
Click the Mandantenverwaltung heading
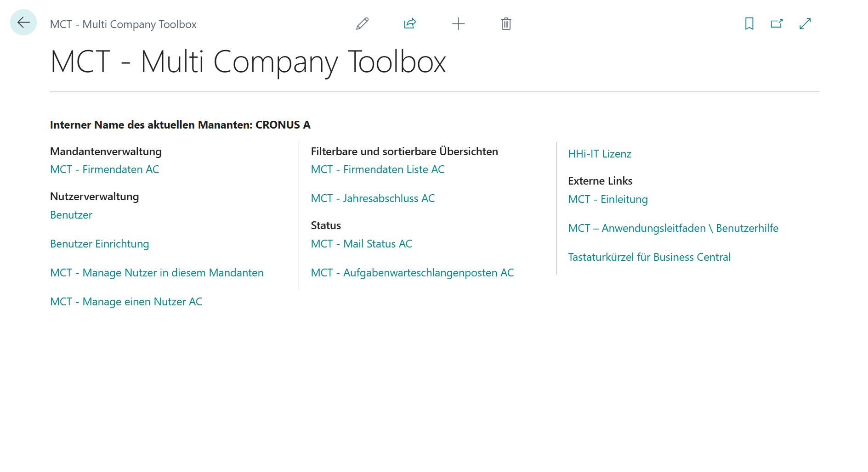pos(106,152)
